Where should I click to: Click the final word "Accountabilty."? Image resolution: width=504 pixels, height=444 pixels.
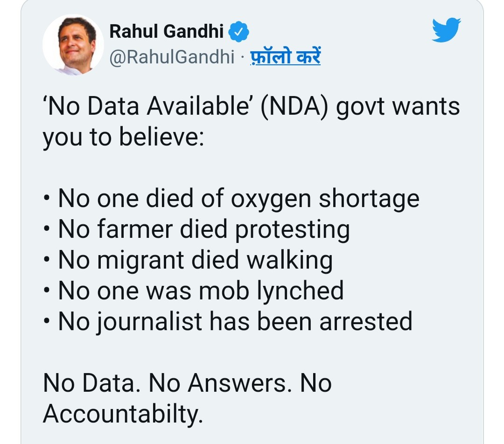(123, 413)
